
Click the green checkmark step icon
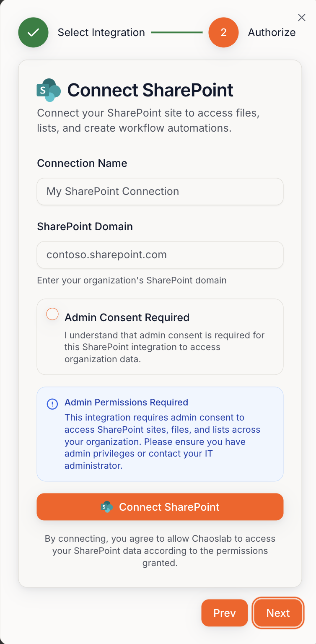[33, 32]
